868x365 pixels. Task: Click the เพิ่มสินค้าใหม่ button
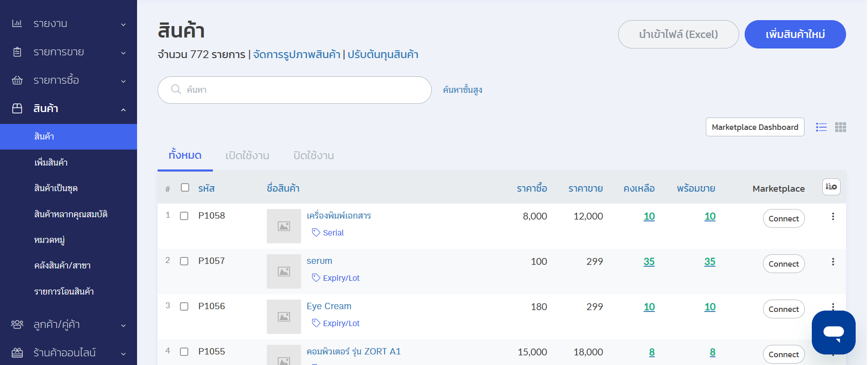pyautogui.click(x=794, y=34)
